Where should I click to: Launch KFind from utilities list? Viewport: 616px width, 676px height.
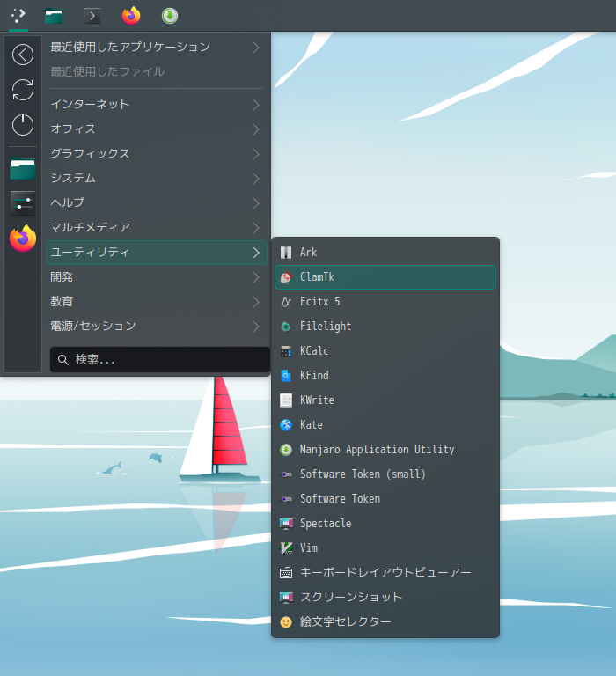tap(385, 376)
